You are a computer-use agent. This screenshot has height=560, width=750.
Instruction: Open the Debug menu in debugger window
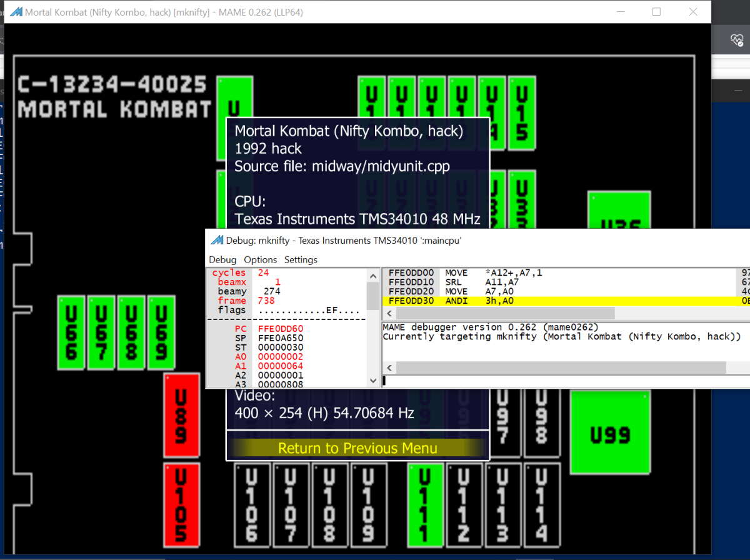coord(222,259)
